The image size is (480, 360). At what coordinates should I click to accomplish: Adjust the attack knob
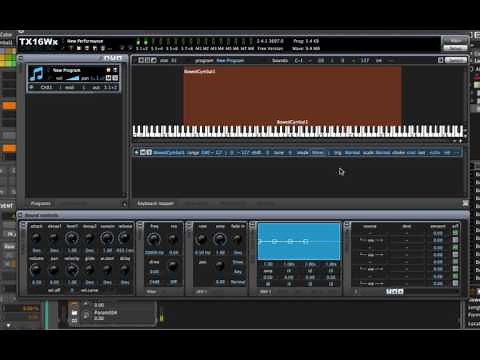coord(36,238)
